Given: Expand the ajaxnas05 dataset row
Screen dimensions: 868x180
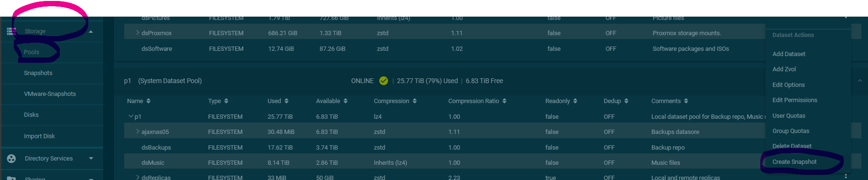Looking at the screenshot, I should point(138,132).
